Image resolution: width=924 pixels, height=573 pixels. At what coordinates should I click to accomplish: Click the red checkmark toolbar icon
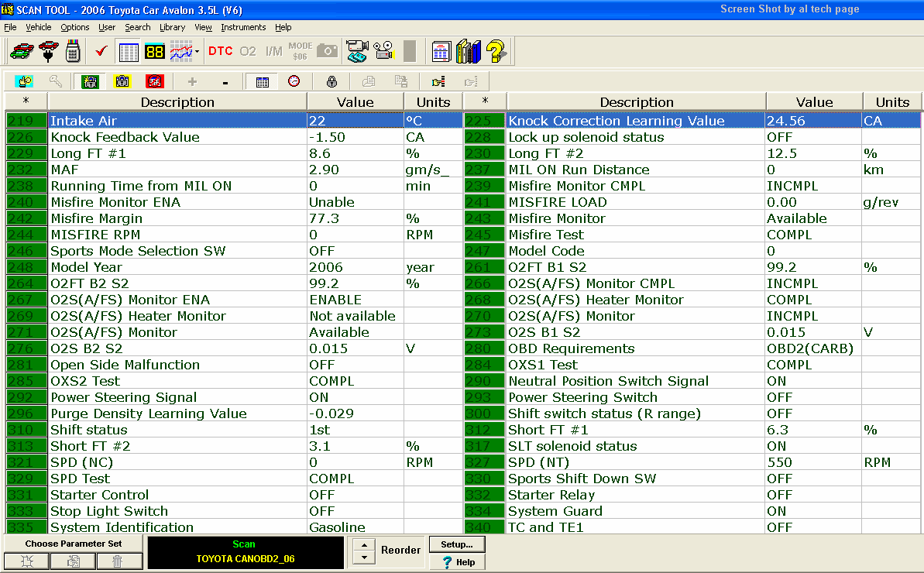[x=101, y=51]
